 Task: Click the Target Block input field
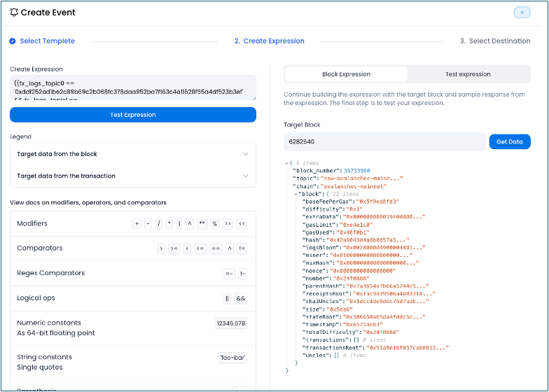click(x=384, y=141)
